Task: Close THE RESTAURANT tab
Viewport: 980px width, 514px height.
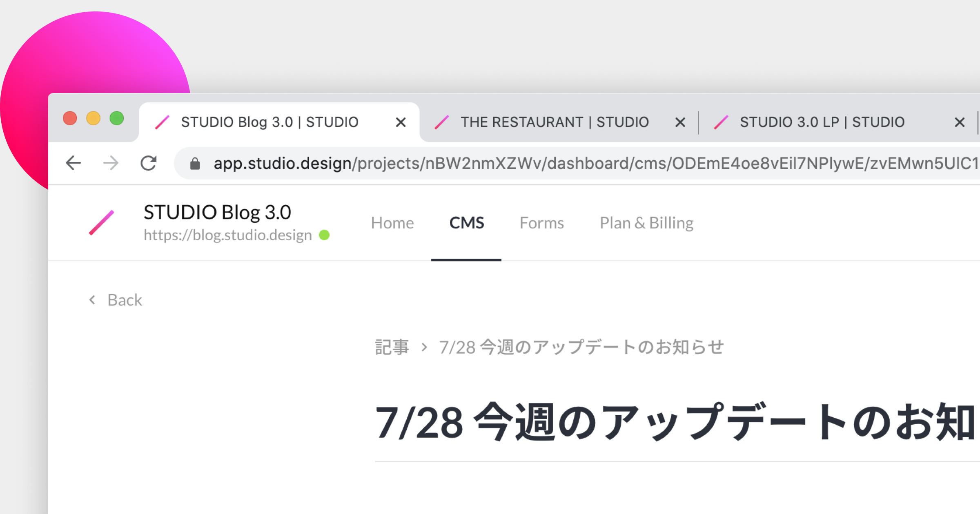Action: [680, 122]
